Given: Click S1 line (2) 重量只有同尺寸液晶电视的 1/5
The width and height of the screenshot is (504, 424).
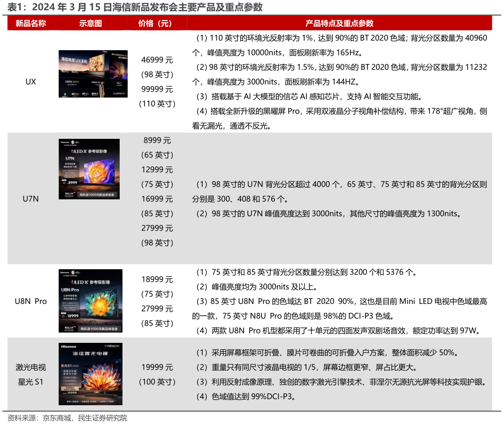Looking at the screenshot, I should pos(307,367).
